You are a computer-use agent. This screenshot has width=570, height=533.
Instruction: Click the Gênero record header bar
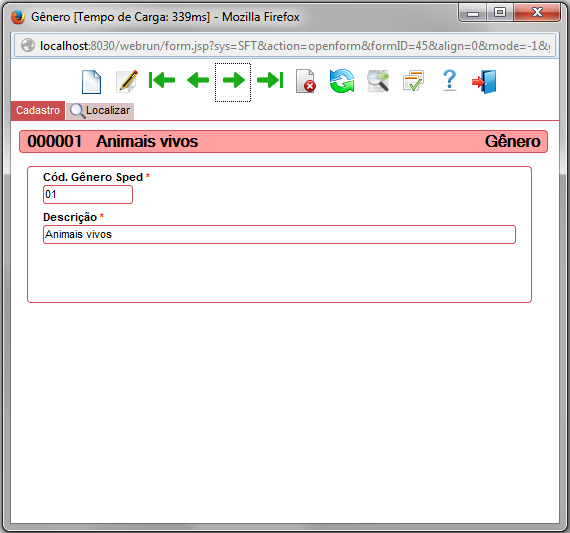[284, 141]
